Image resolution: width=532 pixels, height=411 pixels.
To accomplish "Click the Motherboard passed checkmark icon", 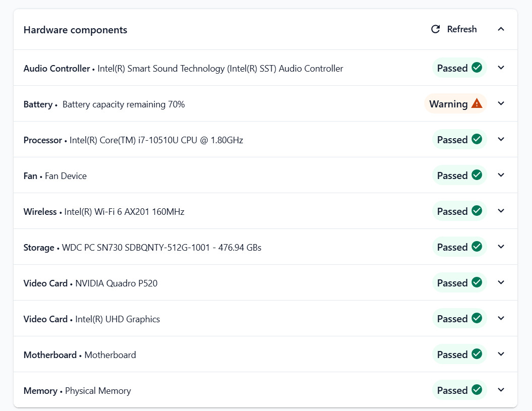I will click(x=477, y=354).
